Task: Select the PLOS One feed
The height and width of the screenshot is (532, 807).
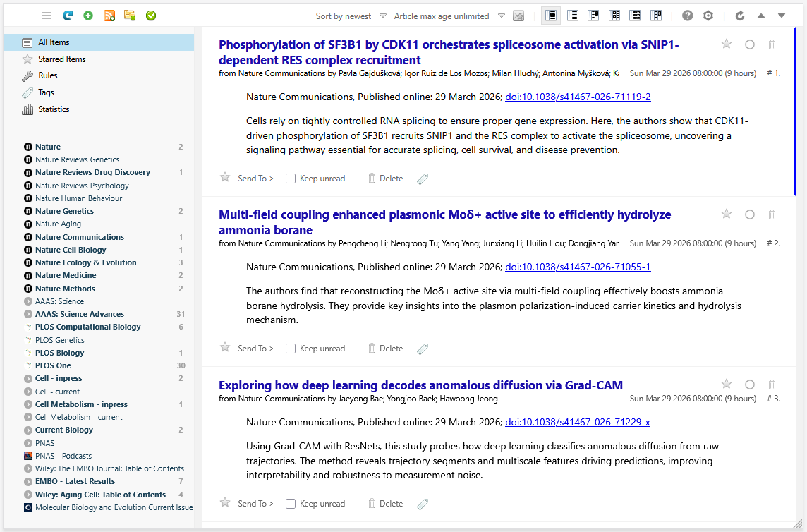Action: (x=53, y=365)
